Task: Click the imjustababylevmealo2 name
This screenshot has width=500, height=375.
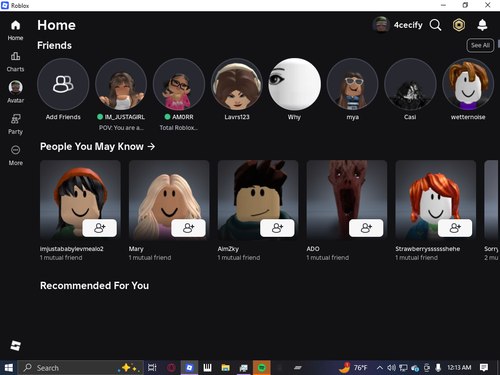Action: 72,249
